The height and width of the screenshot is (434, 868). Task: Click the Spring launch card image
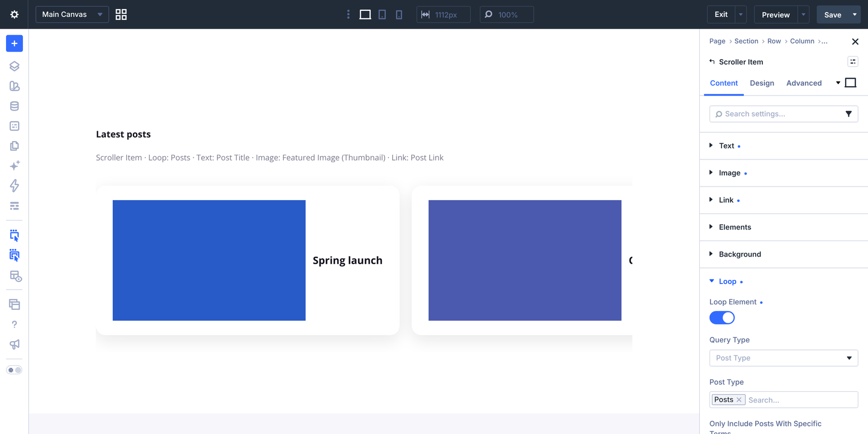coord(209,260)
